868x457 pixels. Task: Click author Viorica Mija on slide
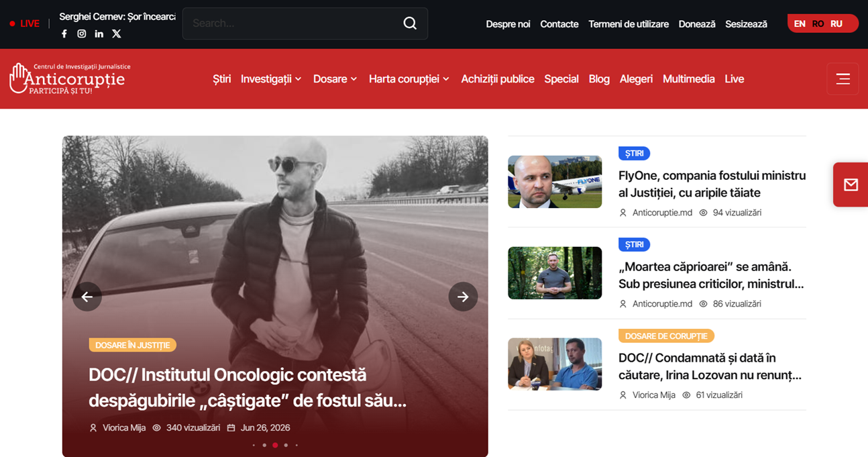(x=124, y=427)
